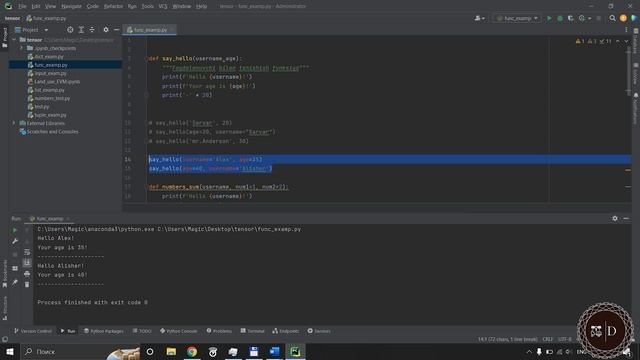Select dict_examp.py in the project tree
Image resolution: width=640 pixels, height=360 pixels.
click(x=49, y=57)
